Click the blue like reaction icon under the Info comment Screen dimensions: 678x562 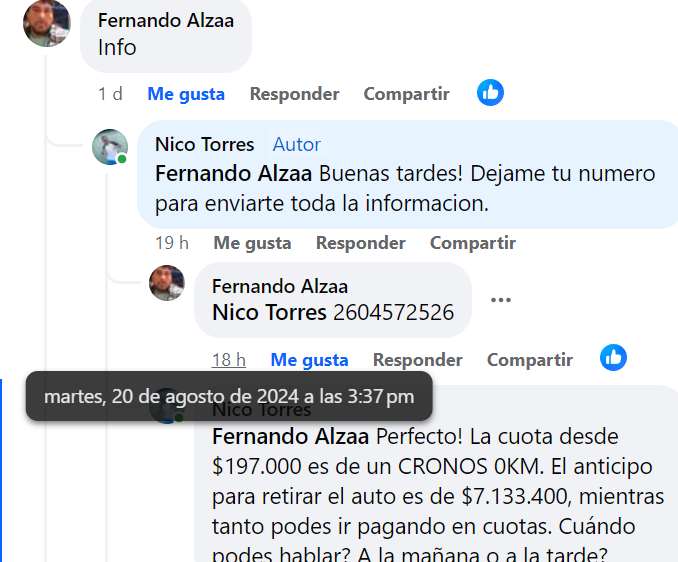coord(490,93)
